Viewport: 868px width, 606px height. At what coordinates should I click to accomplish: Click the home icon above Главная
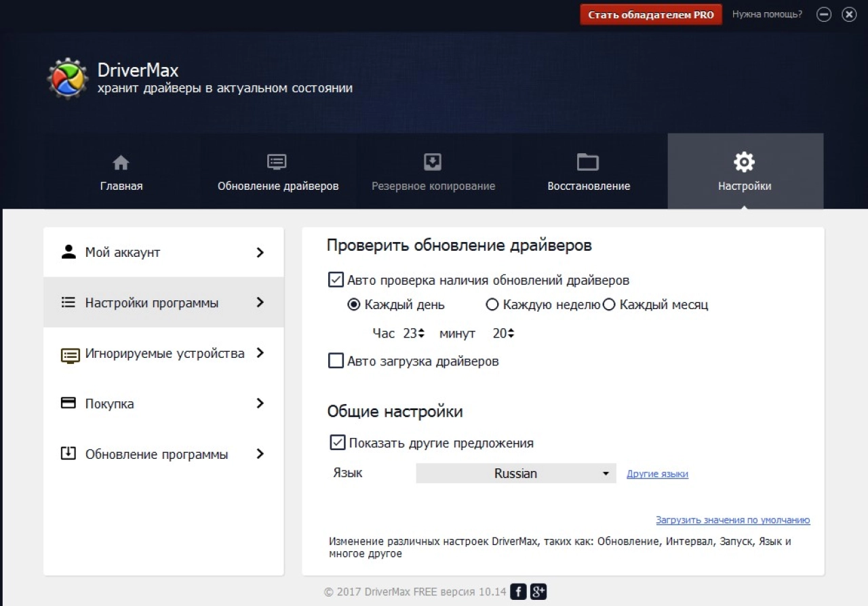coord(121,163)
